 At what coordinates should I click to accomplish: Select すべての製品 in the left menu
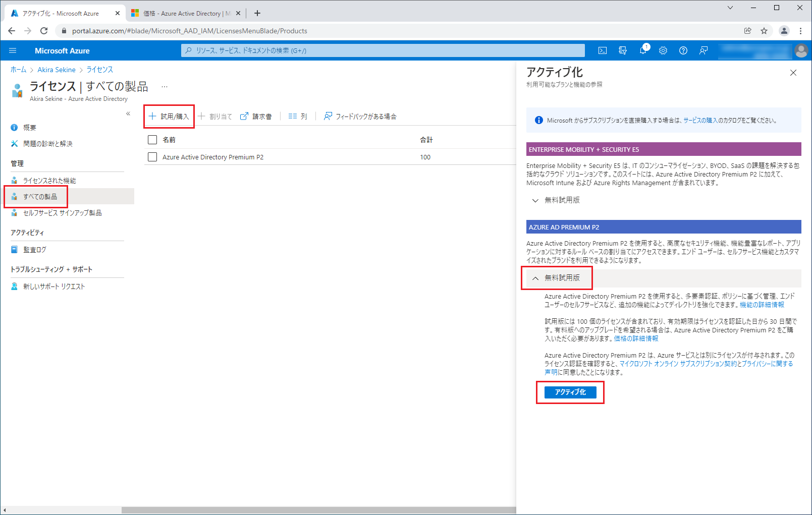40,197
